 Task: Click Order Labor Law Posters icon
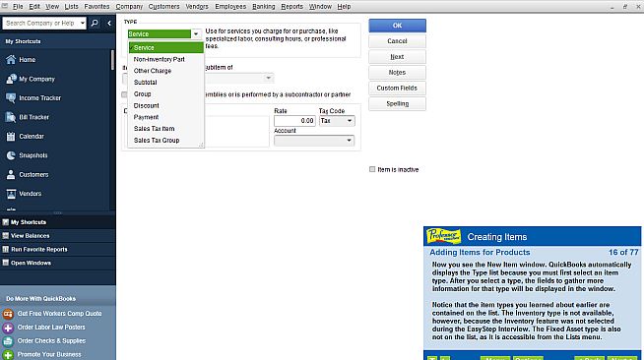pos(8,328)
